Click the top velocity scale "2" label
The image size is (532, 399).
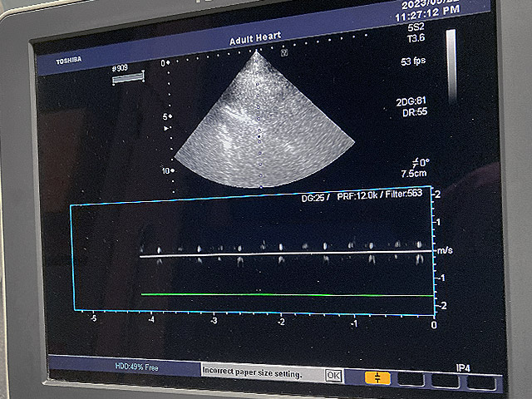click(x=438, y=195)
